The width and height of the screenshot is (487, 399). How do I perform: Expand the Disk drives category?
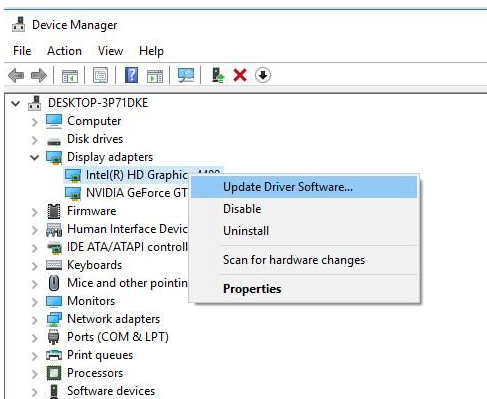(x=34, y=140)
